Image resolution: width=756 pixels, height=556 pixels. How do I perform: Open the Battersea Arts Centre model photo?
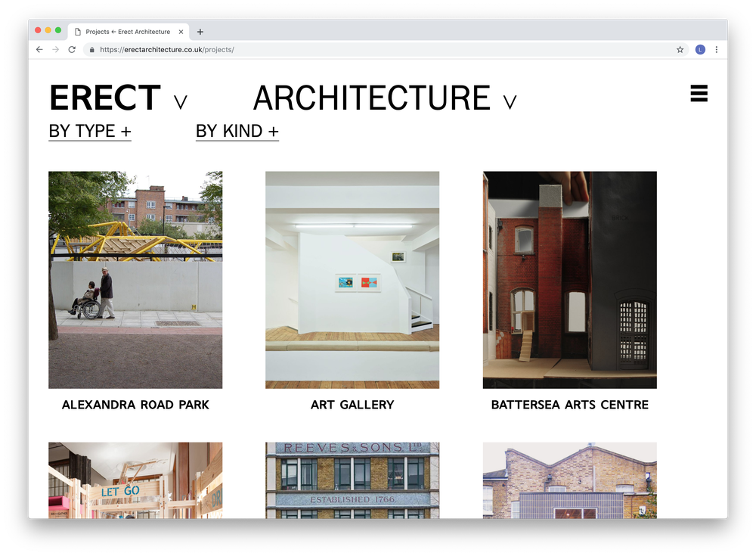tap(570, 280)
